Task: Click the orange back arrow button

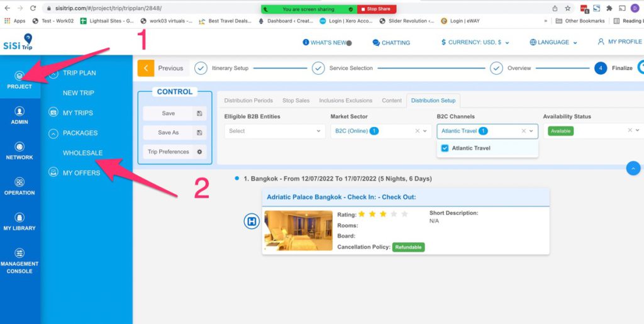Action: pos(146,68)
